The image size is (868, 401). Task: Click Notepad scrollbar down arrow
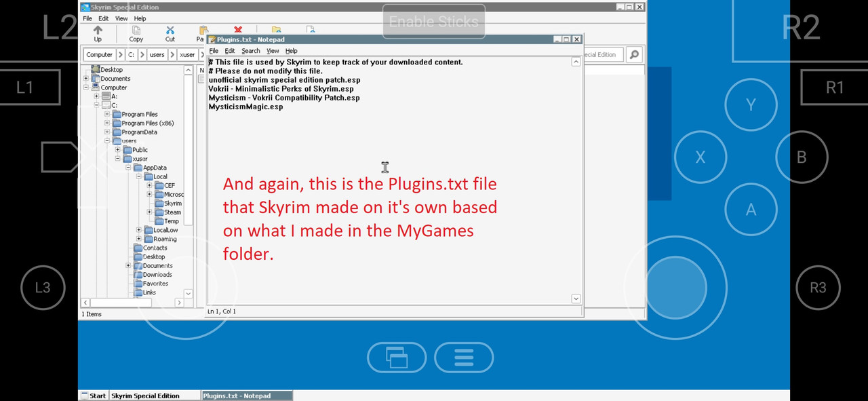pyautogui.click(x=576, y=299)
